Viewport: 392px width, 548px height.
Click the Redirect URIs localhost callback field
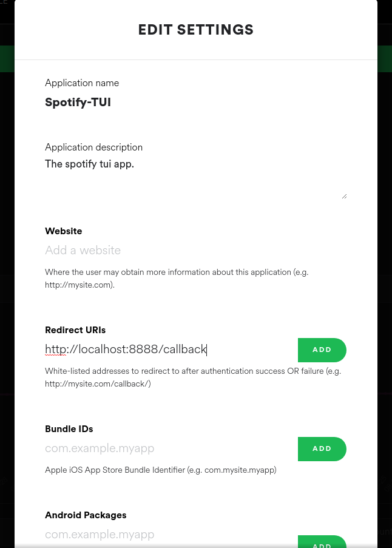(169, 350)
